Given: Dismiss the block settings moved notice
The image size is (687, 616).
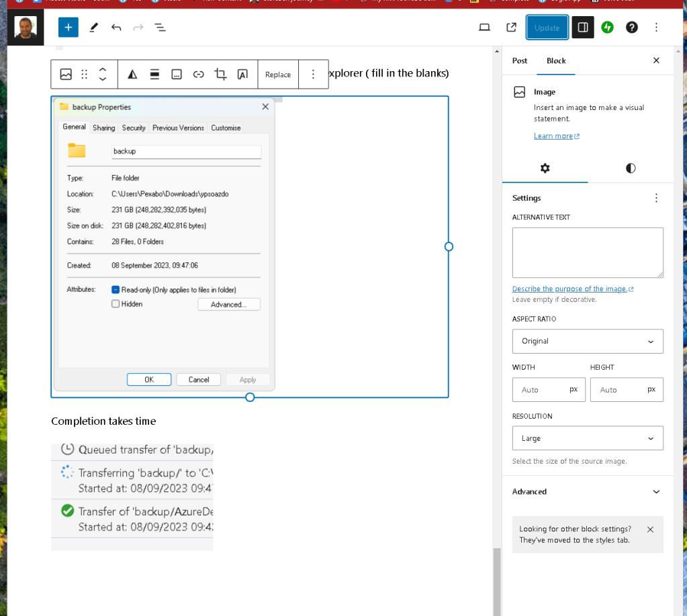Looking at the screenshot, I should (x=650, y=529).
